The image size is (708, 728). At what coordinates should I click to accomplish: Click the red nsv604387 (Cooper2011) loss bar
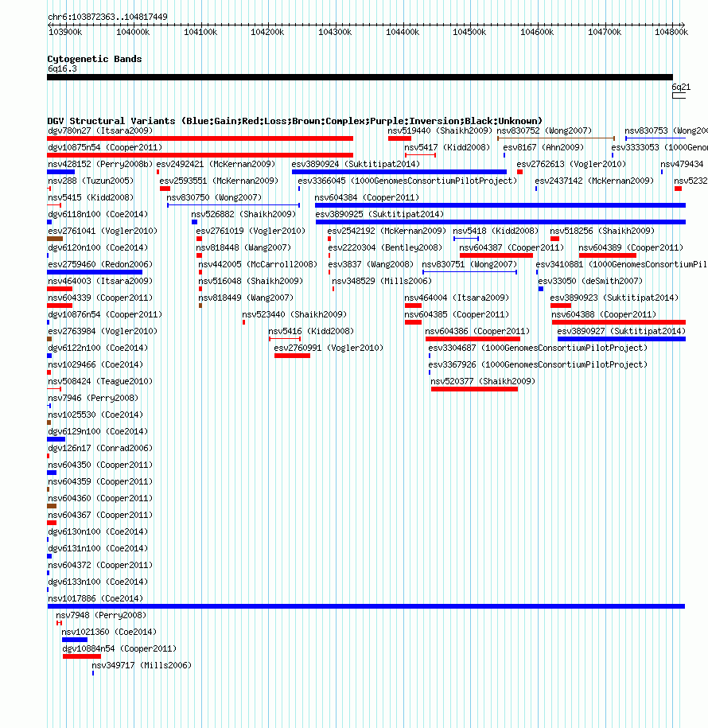pos(496,255)
